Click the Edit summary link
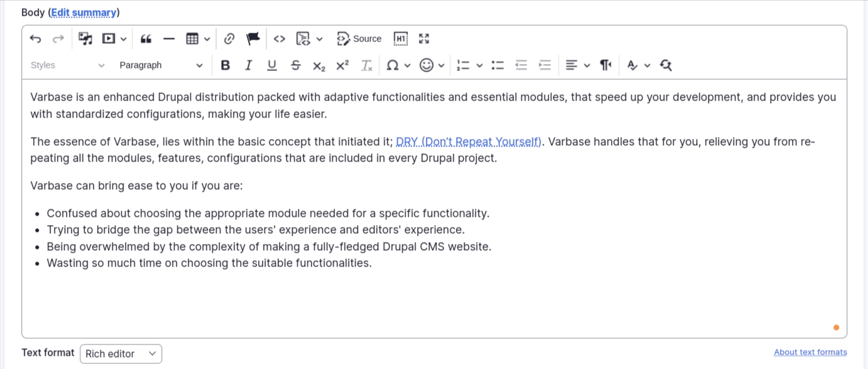The width and height of the screenshot is (868, 369). (84, 13)
